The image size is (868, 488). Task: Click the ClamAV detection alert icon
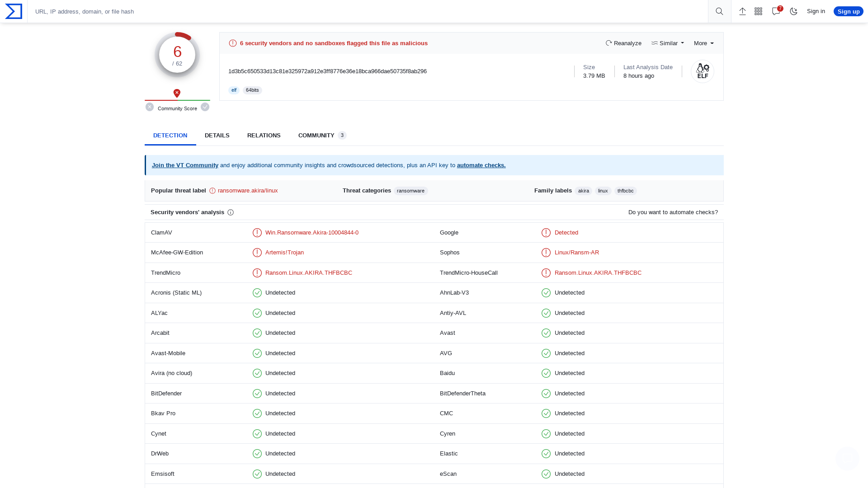(257, 233)
